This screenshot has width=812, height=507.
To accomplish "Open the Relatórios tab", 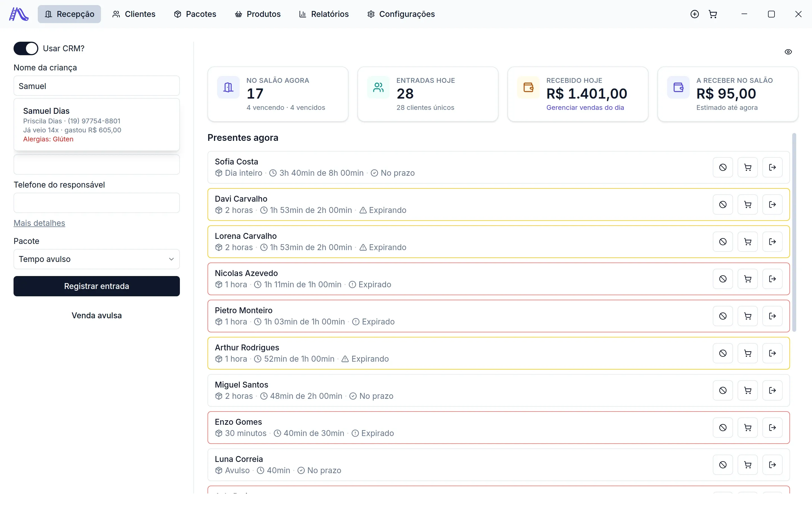I will click(324, 14).
